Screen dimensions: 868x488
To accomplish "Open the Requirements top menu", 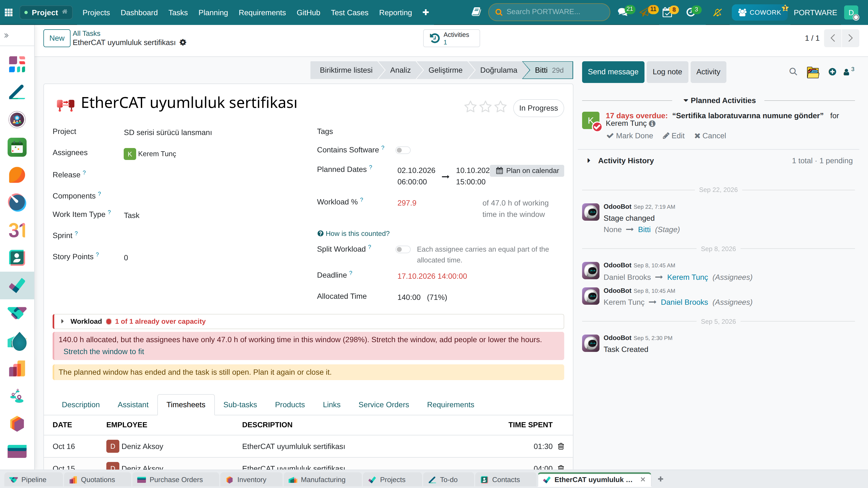I will 262,12.
